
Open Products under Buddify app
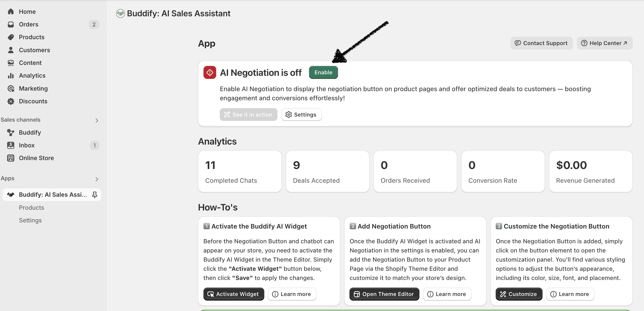point(32,208)
